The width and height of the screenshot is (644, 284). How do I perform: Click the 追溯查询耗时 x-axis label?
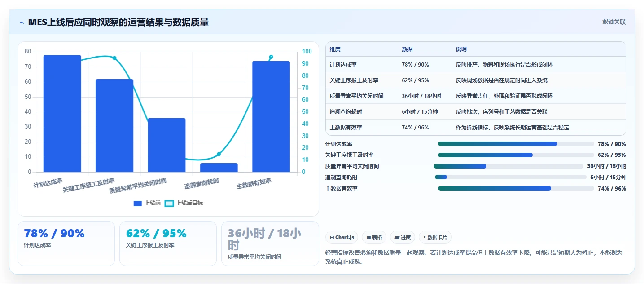tap(202, 183)
